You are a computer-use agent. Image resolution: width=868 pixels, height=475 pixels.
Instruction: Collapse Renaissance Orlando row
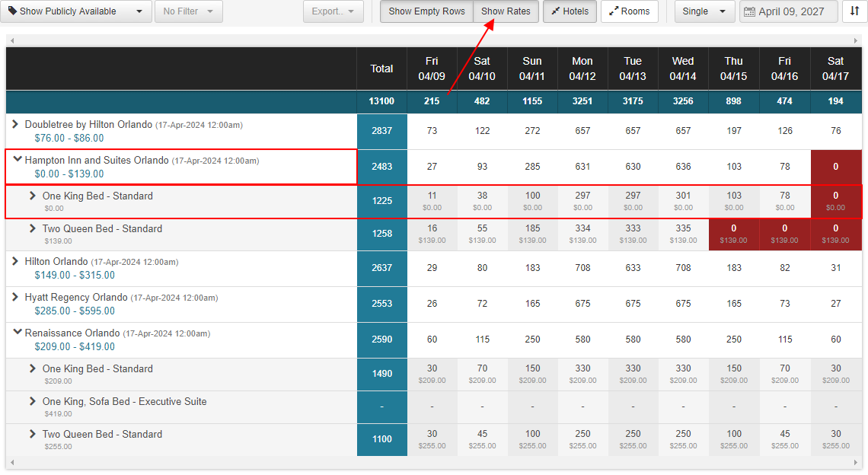[x=18, y=332]
